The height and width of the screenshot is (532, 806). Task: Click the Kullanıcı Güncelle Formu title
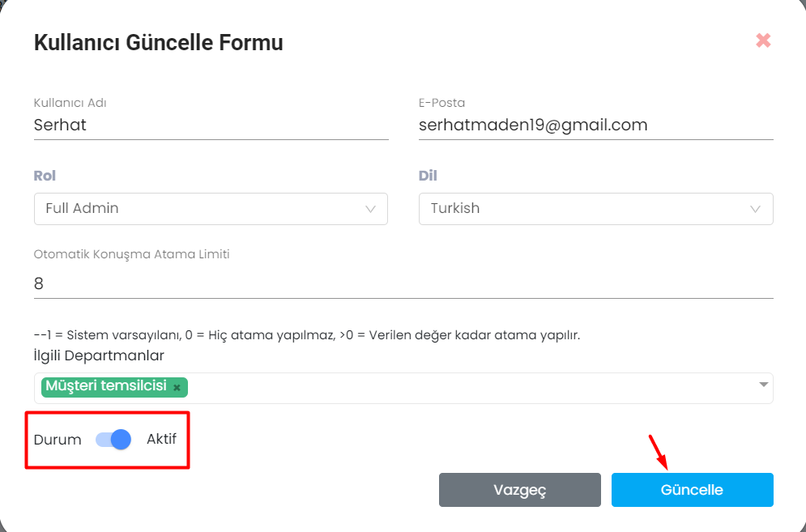(x=158, y=43)
